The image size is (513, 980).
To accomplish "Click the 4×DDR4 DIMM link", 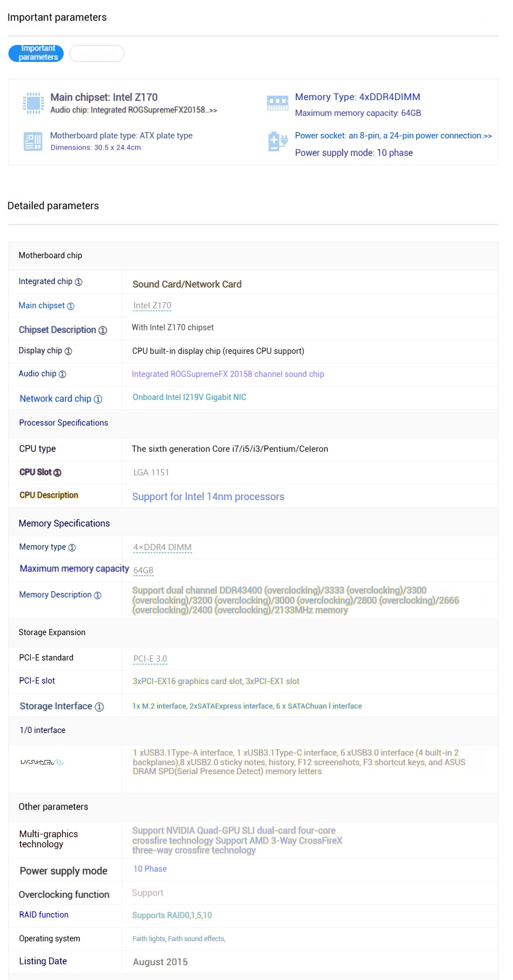I will pyautogui.click(x=163, y=547).
